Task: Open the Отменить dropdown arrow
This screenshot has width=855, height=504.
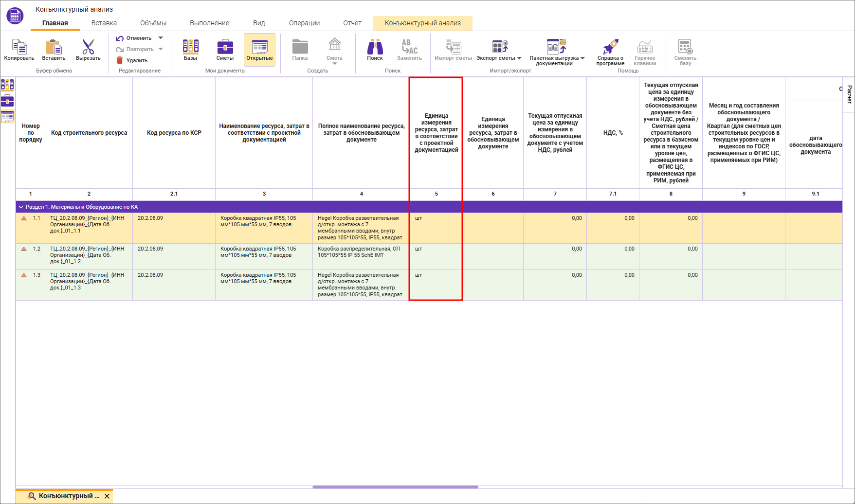Action: (x=161, y=38)
